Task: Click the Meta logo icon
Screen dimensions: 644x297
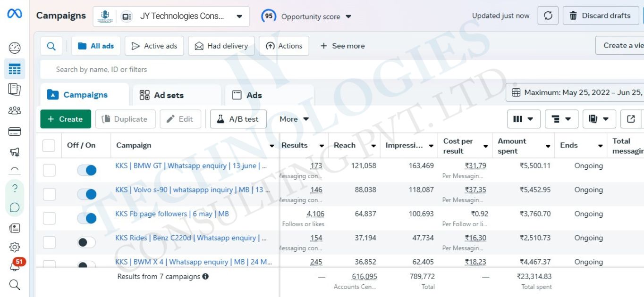Action: 14,15
